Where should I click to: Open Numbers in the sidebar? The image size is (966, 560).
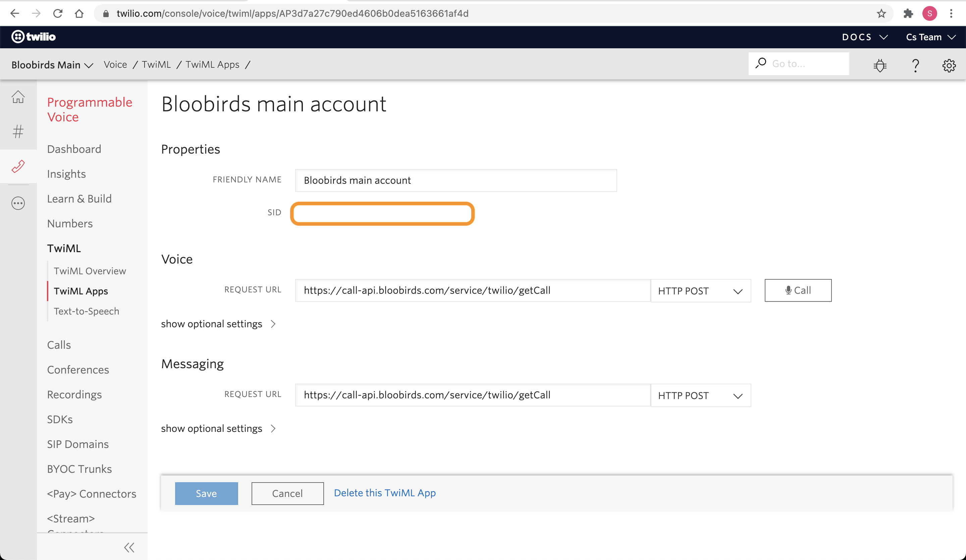click(x=70, y=223)
